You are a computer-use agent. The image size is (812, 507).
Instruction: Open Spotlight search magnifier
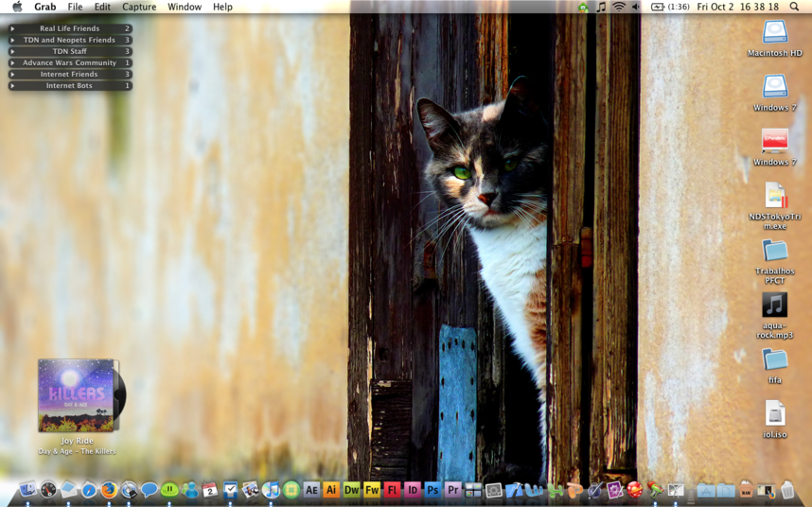pos(794,7)
